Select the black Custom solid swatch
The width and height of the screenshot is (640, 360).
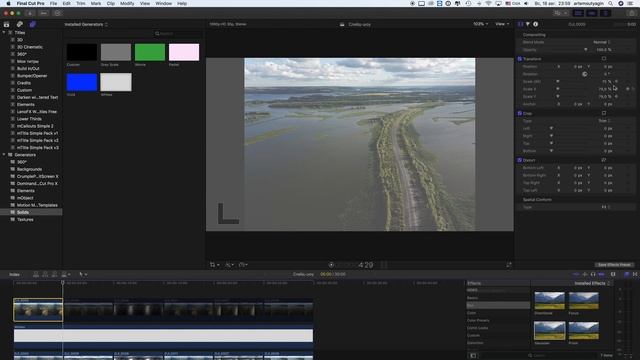[82, 52]
